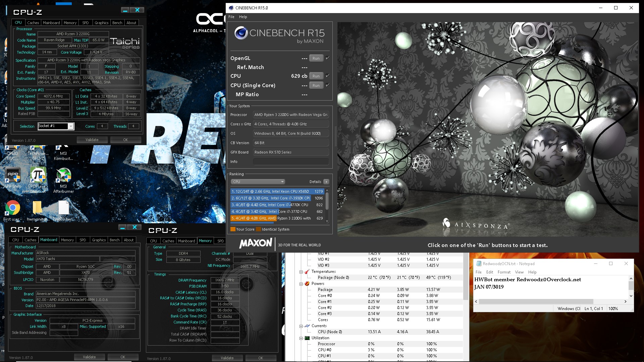Collapse the Powers node in HWMonitor
The width and height of the screenshot is (644, 362).
point(301,284)
